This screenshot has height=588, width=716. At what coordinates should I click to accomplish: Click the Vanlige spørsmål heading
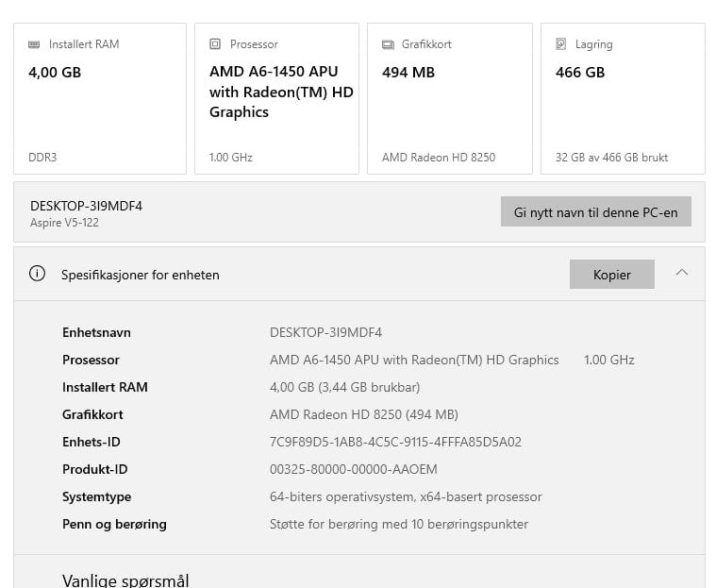125,580
